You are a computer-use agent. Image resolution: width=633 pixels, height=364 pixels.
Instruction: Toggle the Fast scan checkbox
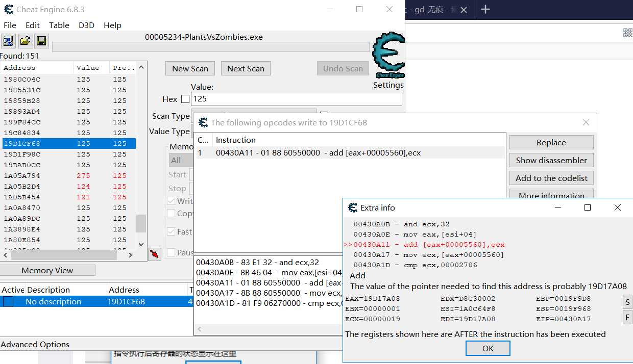(x=171, y=231)
